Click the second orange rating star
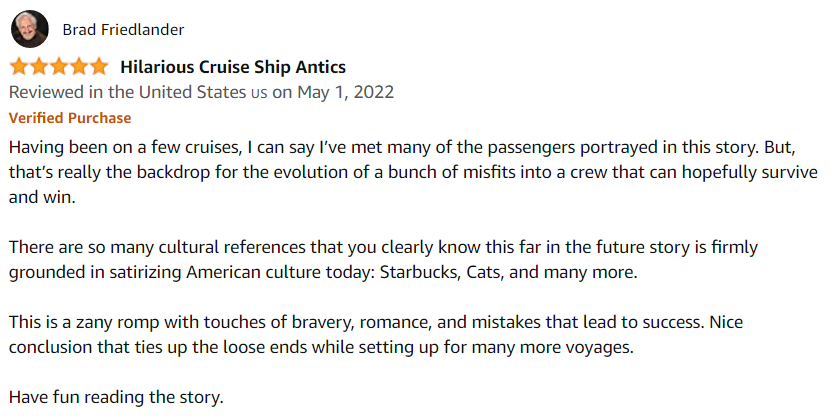The width and height of the screenshot is (840, 417). click(39, 67)
